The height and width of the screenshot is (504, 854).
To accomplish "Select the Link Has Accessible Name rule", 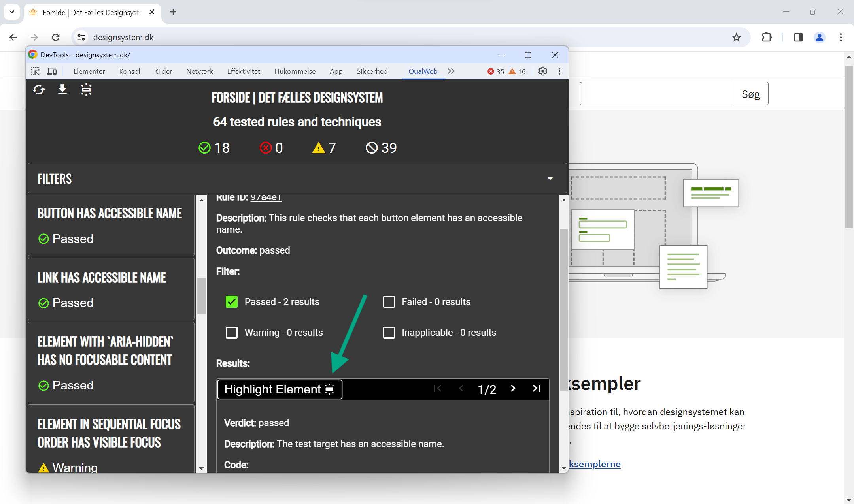I will pos(111,289).
